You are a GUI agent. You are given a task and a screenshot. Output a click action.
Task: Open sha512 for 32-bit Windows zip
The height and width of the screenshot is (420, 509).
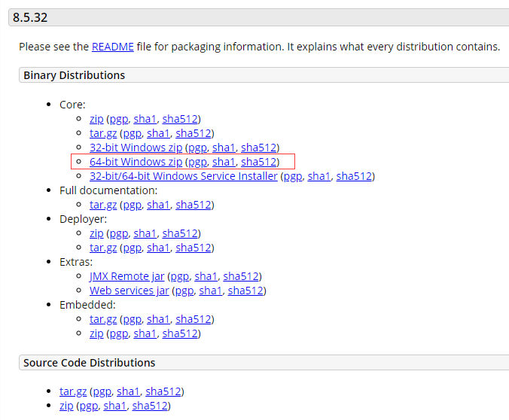click(x=259, y=148)
